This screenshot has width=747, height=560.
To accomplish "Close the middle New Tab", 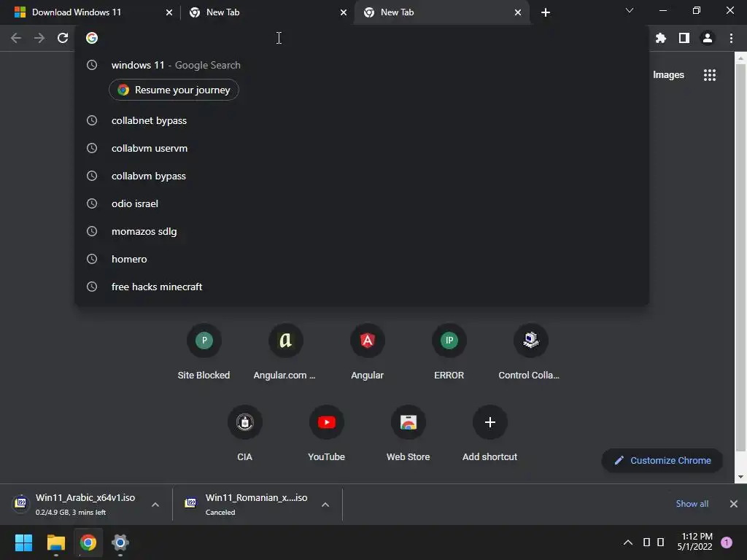I will 344,12.
